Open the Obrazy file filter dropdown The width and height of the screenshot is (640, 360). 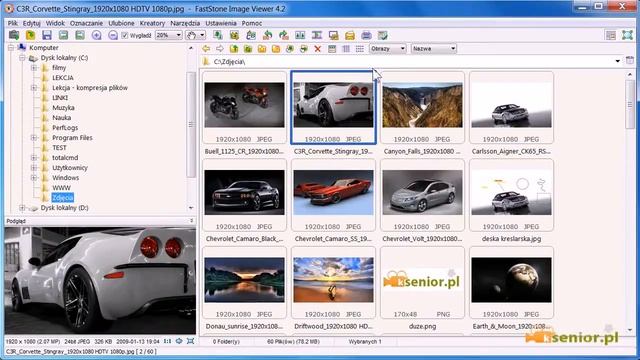(402, 49)
